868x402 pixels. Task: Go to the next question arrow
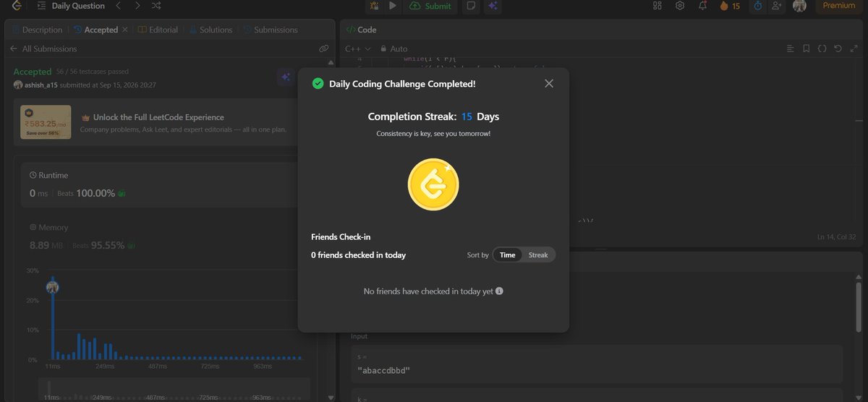click(137, 6)
